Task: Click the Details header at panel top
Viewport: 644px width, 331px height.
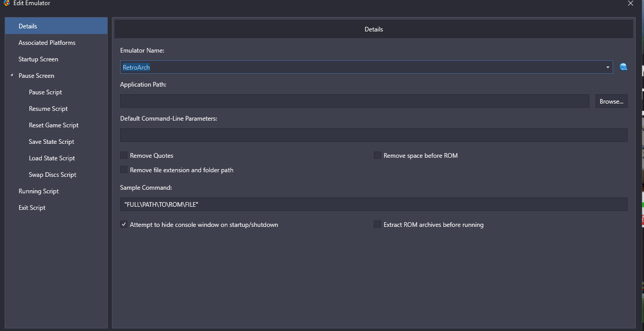Action: [x=373, y=29]
